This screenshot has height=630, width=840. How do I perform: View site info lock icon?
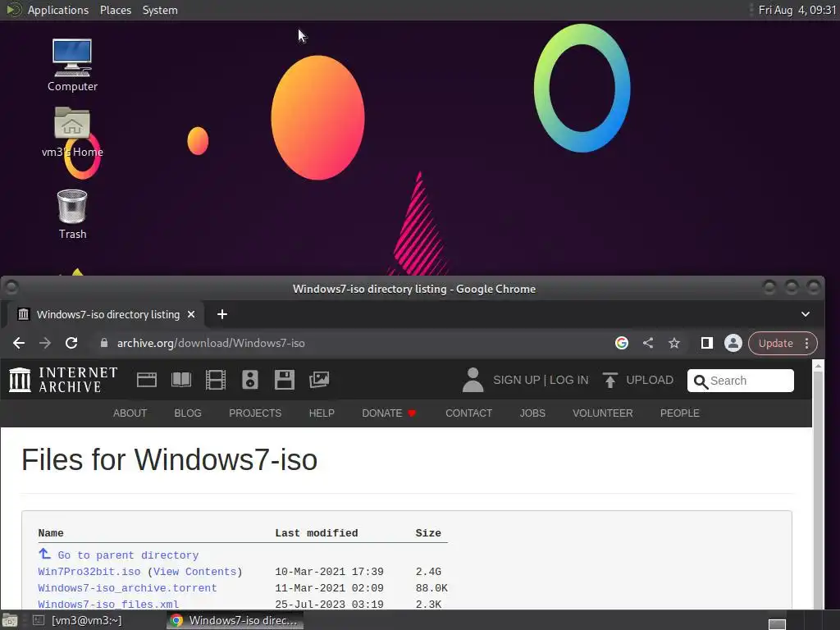(x=104, y=344)
